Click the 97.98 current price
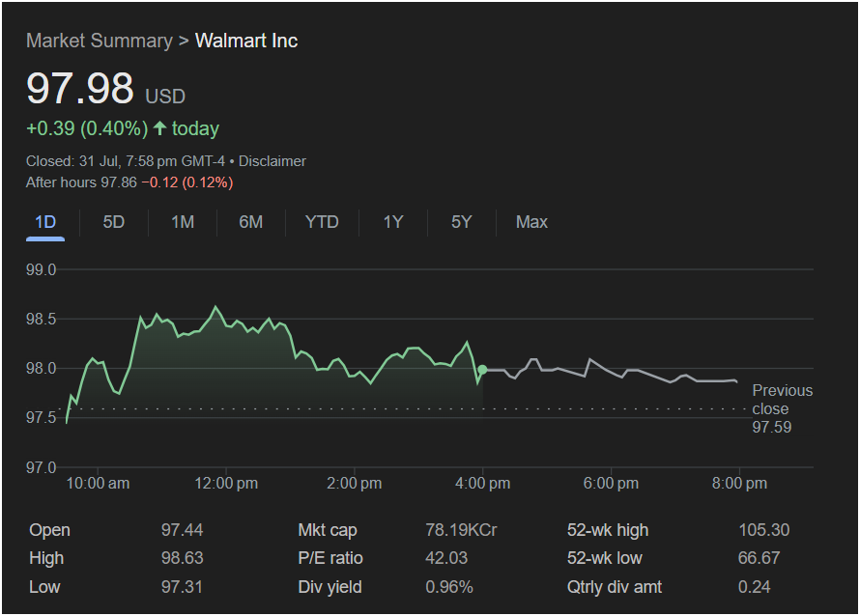This screenshot has width=860, height=616. click(80, 89)
